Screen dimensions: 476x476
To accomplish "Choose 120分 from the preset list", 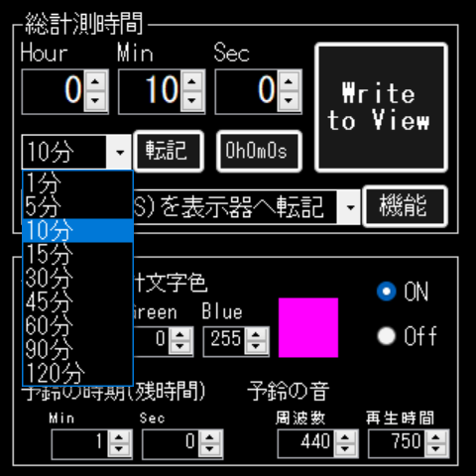I will click(77, 373).
